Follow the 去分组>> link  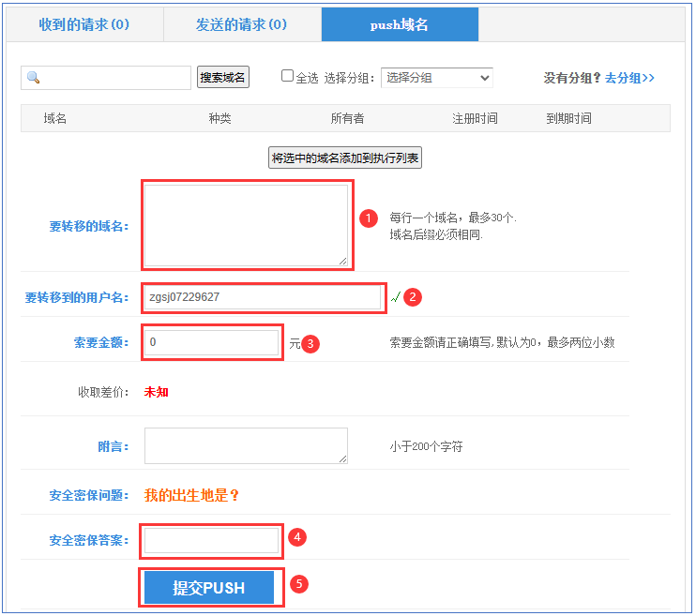click(629, 78)
